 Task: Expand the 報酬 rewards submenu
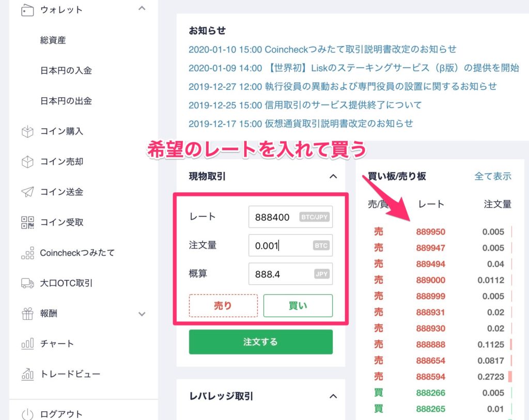143,314
